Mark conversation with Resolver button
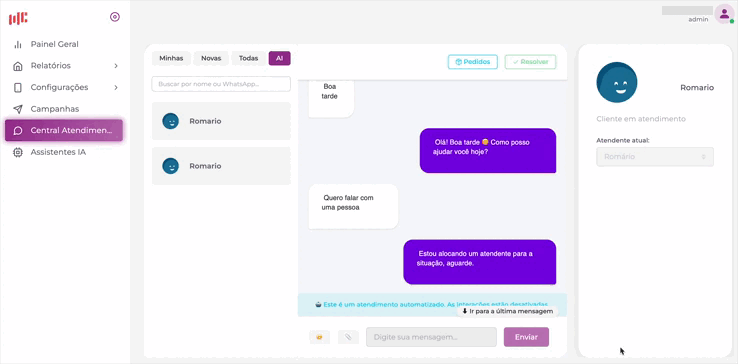This screenshot has width=738, height=364. (x=530, y=62)
